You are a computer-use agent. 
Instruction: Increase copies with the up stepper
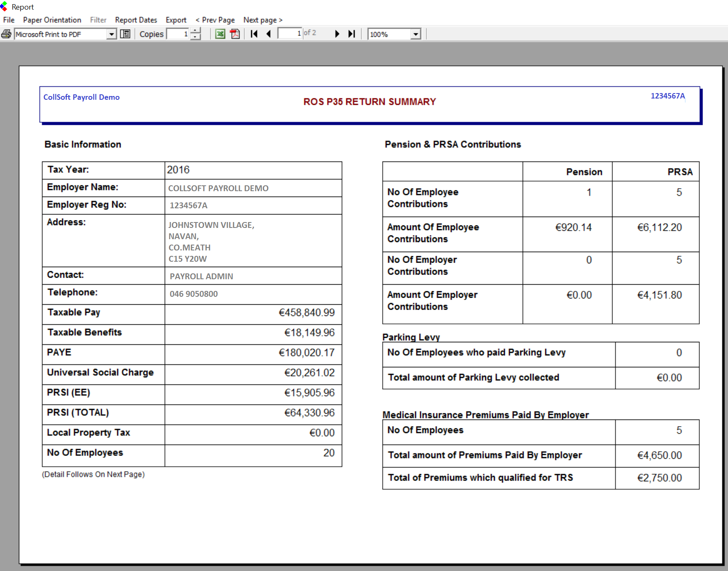pos(195,31)
